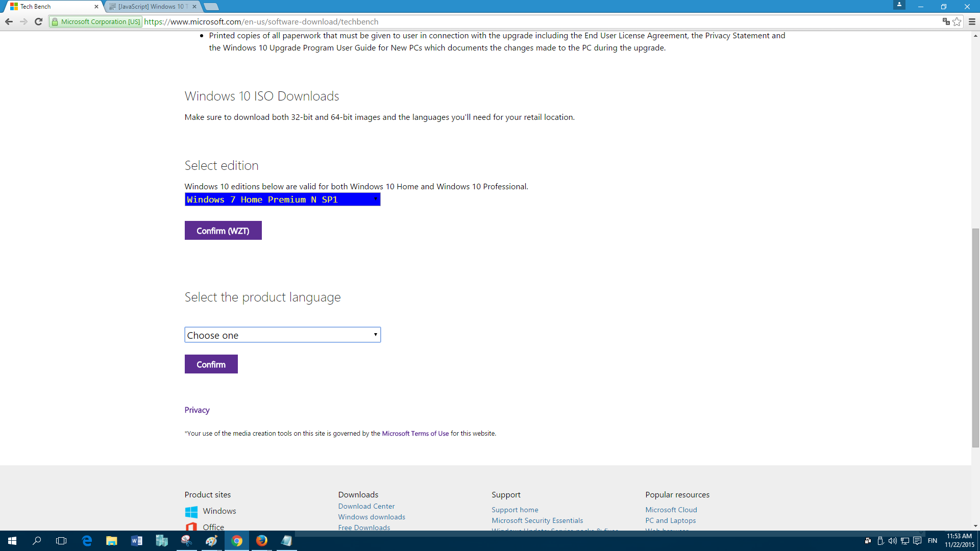The width and height of the screenshot is (980, 551).
Task: Open File Explorer from the taskbar
Action: [x=111, y=541]
